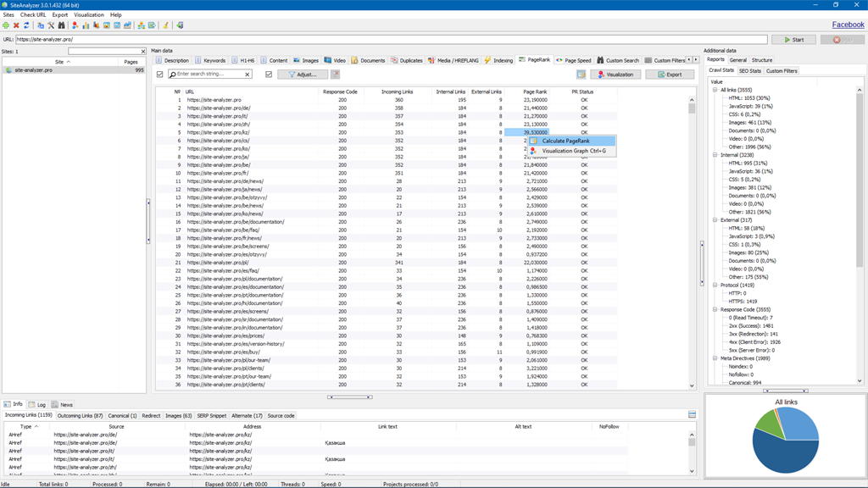Image resolution: width=868 pixels, height=488 pixels.
Task: Click the Export button
Action: pos(670,75)
